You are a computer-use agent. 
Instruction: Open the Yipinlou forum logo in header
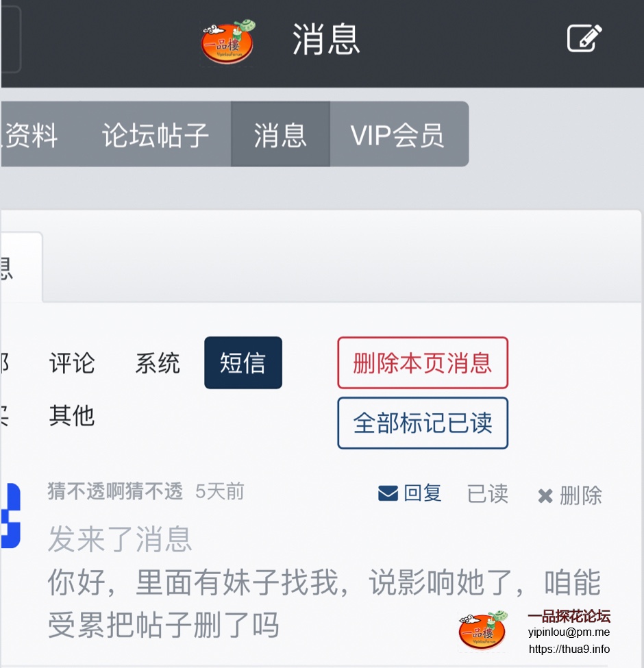[x=228, y=42]
